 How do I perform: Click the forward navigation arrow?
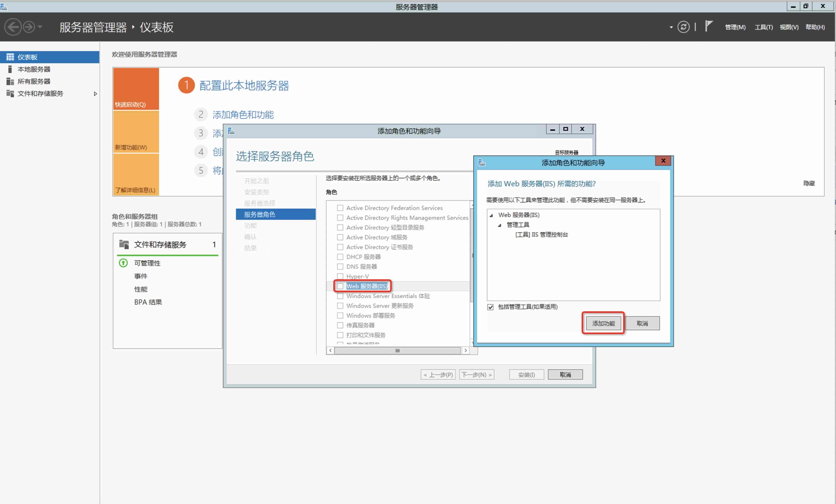click(29, 27)
